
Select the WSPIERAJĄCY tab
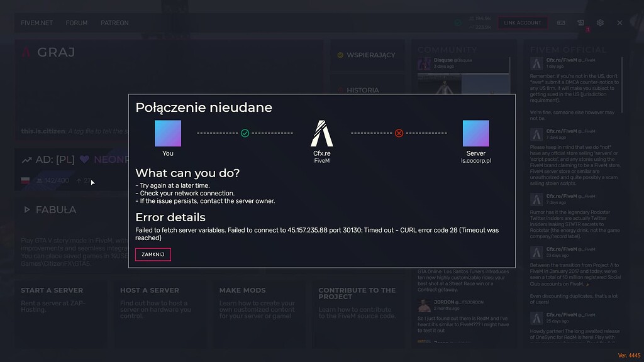coord(367,55)
